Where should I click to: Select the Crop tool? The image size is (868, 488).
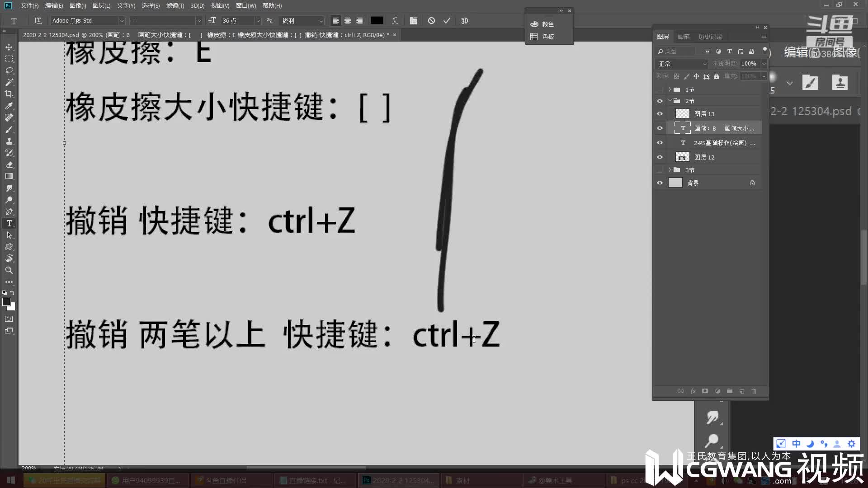click(x=9, y=94)
